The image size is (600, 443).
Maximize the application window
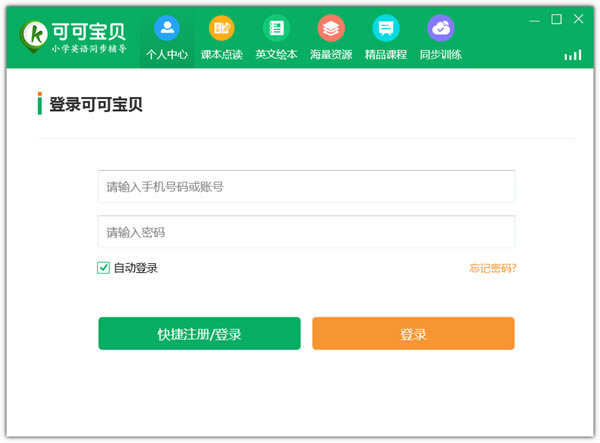point(556,19)
